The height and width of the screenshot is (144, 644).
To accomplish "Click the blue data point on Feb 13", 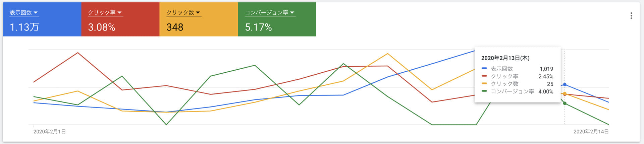I will click(565, 85).
